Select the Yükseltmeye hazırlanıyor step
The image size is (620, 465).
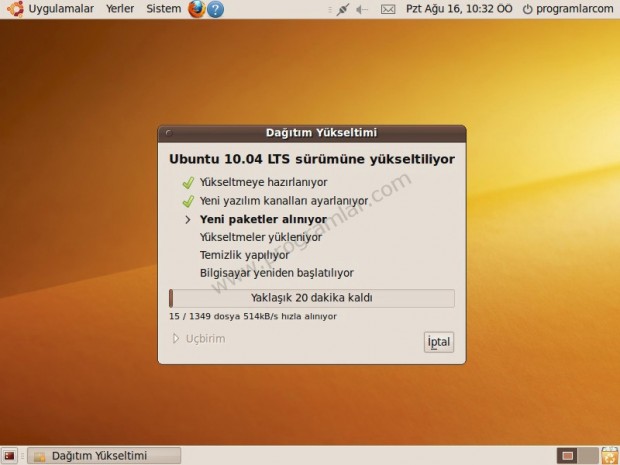[263, 182]
